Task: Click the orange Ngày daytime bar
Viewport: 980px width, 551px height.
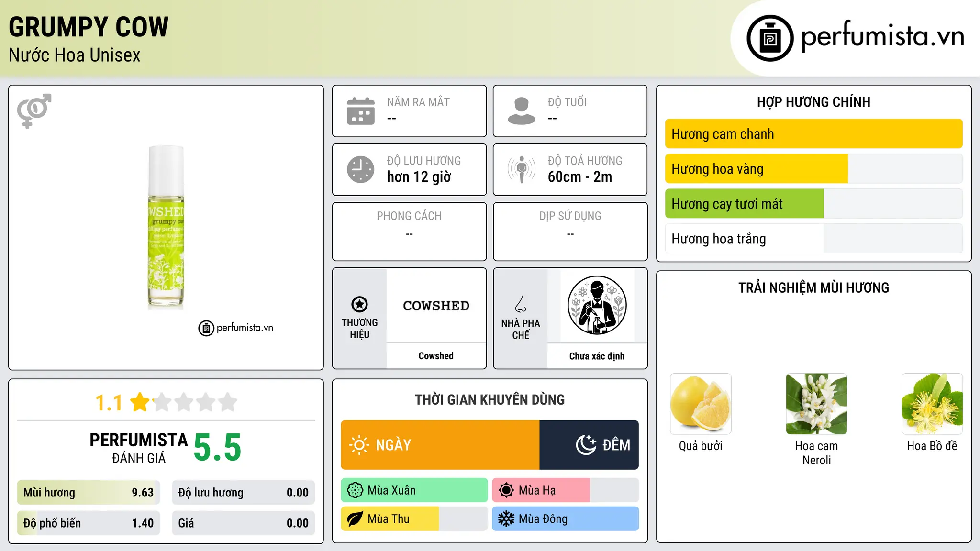Action: click(x=440, y=445)
